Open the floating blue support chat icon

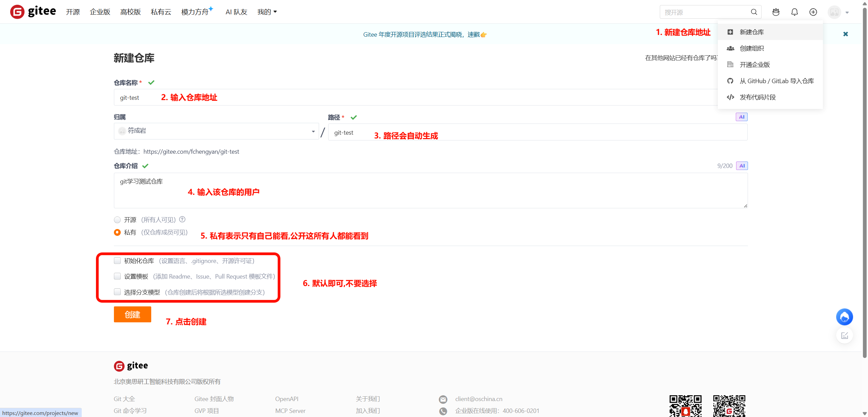844,317
